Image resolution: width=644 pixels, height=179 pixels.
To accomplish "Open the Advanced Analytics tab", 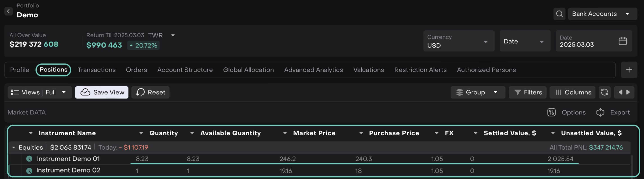I will pyautogui.click(x=313, y=70).
